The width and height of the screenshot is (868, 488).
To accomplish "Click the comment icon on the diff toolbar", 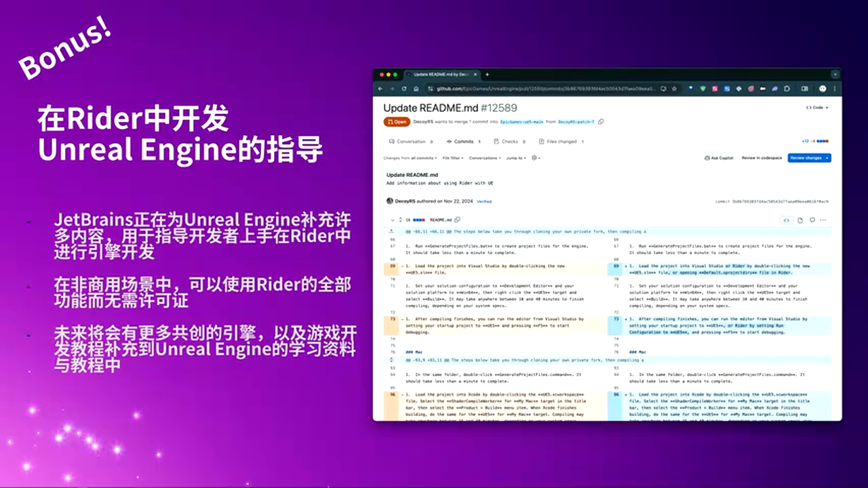I will point(812,220).
